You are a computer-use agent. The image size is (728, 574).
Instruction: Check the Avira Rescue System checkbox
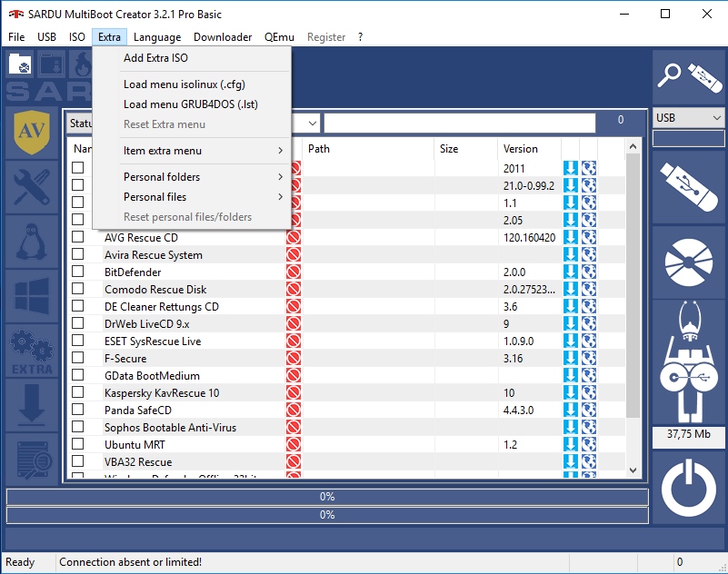click(77, 253)
